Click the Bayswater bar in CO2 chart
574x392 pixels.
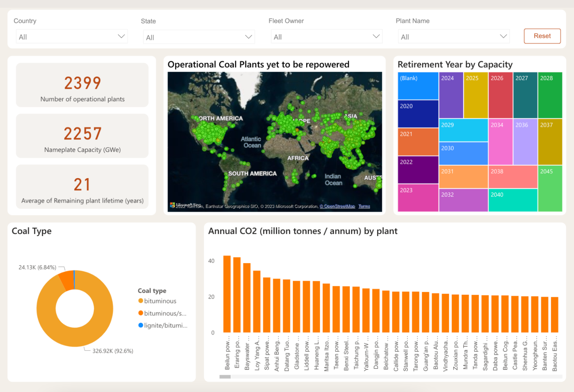247,298
